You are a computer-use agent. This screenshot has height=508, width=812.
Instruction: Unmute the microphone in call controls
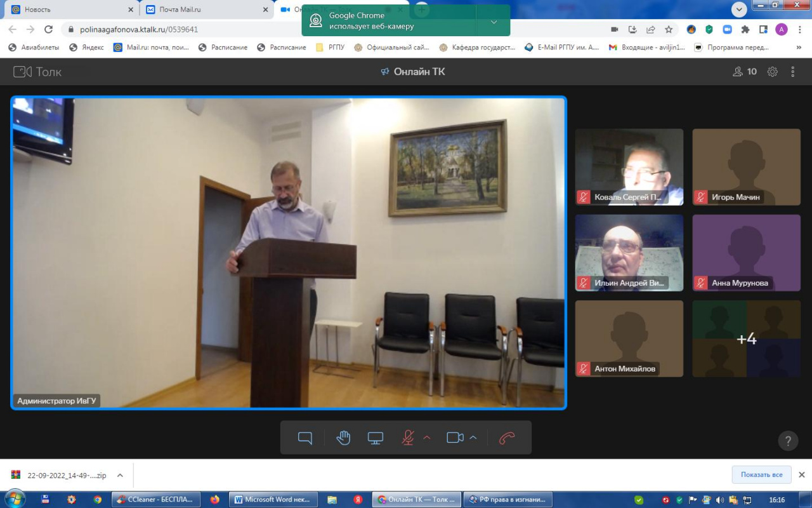click(408, 438)
